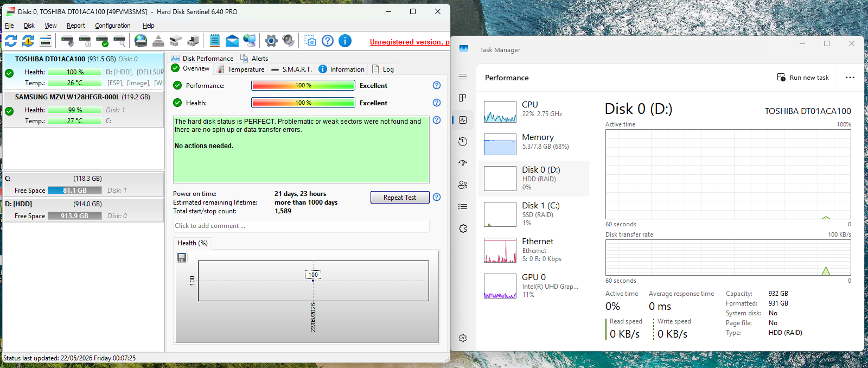Open the View menu
868x368 pixels.
point(50,26)
